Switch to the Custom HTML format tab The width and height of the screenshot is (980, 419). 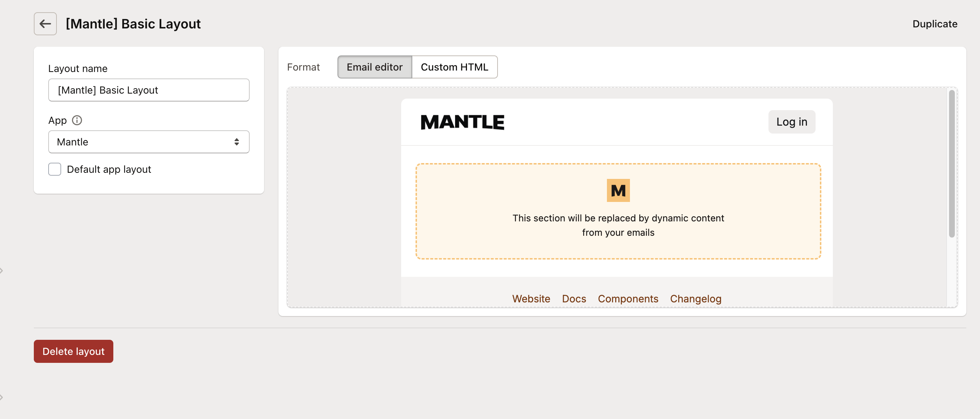454,67
